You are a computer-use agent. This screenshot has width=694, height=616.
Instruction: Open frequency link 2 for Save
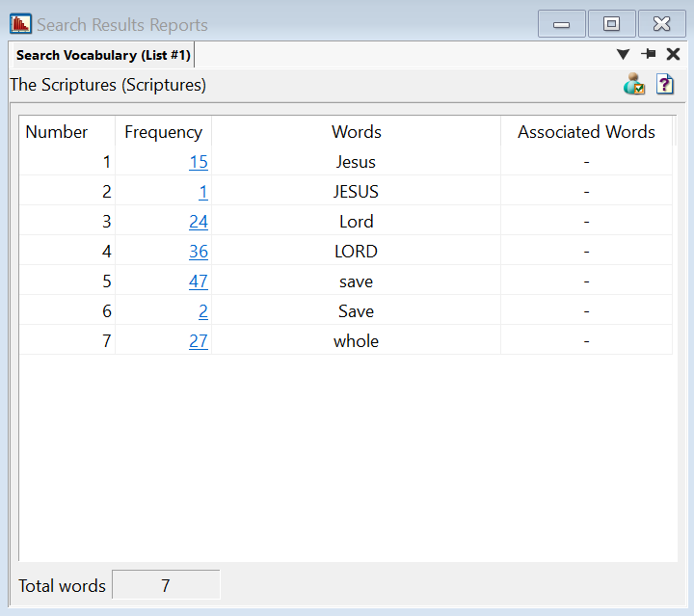[x=203, y=311]
